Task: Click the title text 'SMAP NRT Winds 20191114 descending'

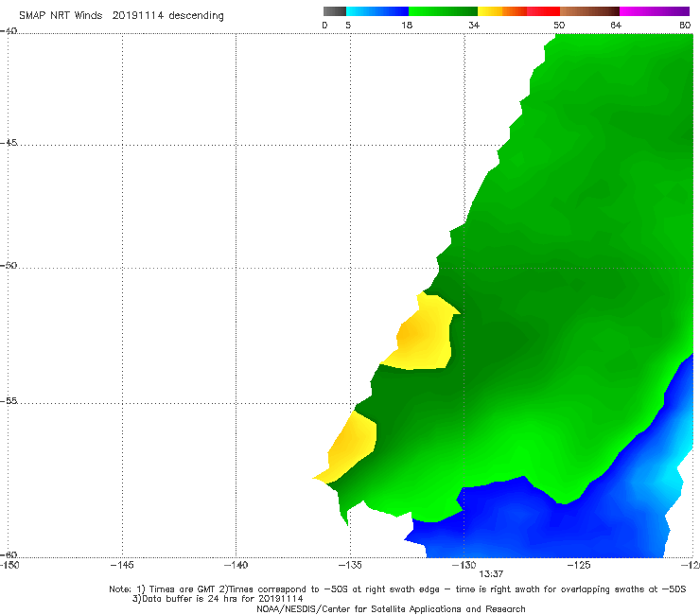Action: [121, 15]
